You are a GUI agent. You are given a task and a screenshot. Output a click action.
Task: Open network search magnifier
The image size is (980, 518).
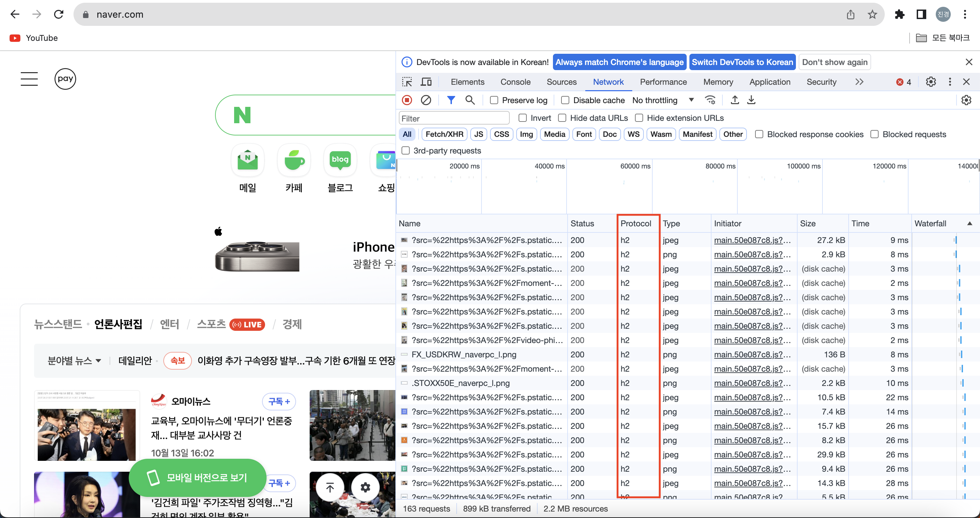point(470,100)
